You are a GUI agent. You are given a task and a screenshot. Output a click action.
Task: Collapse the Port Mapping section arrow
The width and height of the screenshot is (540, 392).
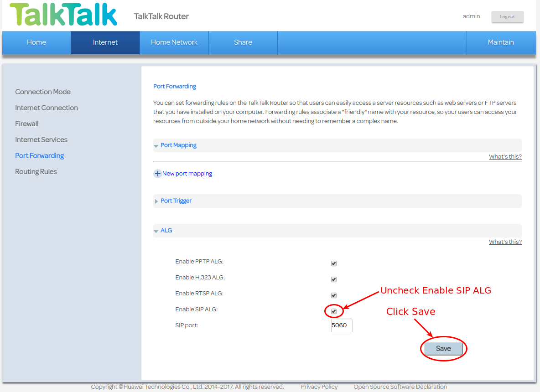pyautogui.click(x=156, y=146)
